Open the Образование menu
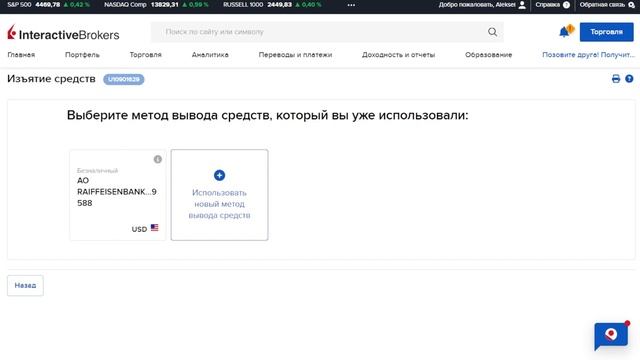The image size is (640, 360). (489, 55)
